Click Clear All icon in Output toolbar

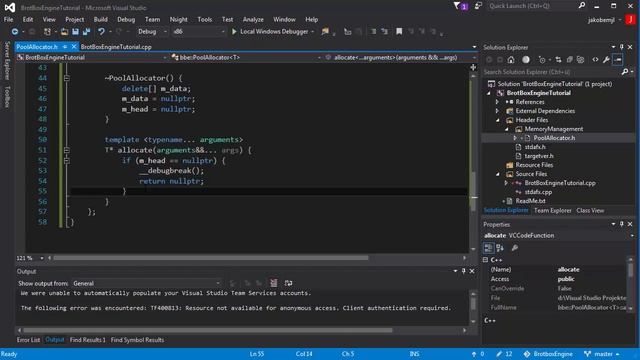[x=273, y=283]
